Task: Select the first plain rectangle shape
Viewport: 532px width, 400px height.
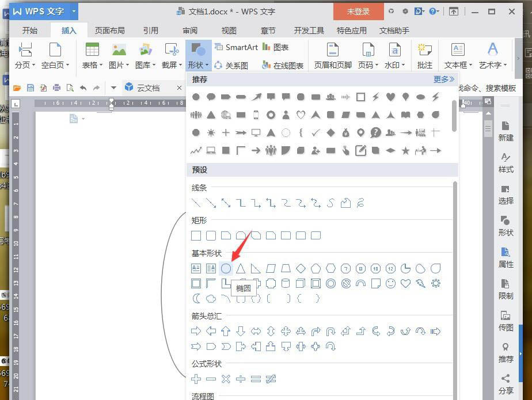Action: [x=196, y=235]
